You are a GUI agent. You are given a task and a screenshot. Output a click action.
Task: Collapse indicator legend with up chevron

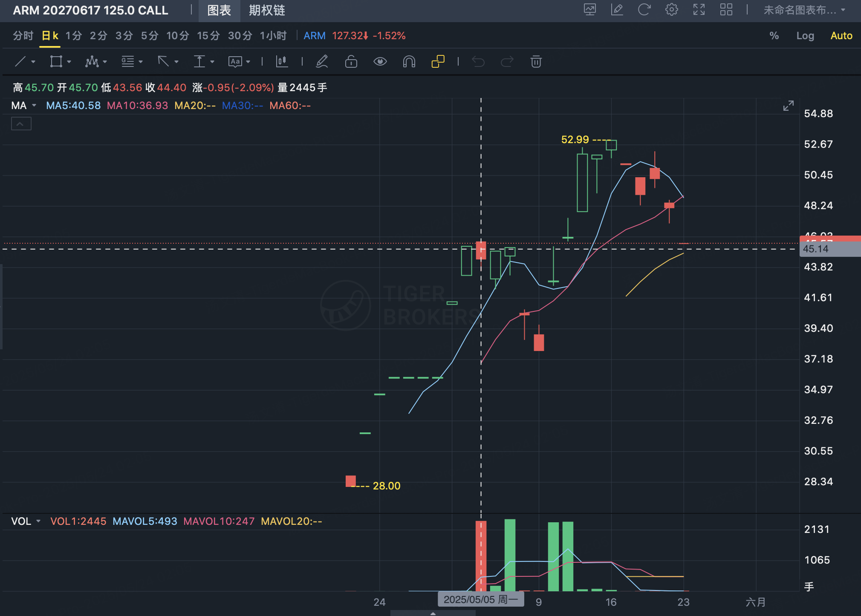click(x=21, y=124)
